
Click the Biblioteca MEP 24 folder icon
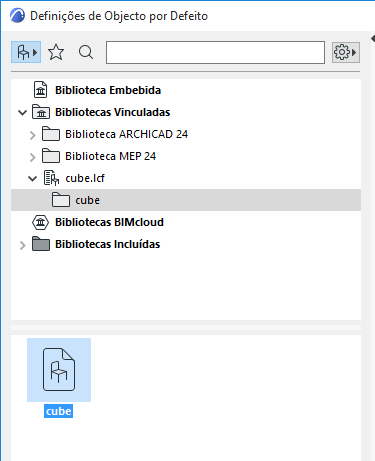pos(51,156)
